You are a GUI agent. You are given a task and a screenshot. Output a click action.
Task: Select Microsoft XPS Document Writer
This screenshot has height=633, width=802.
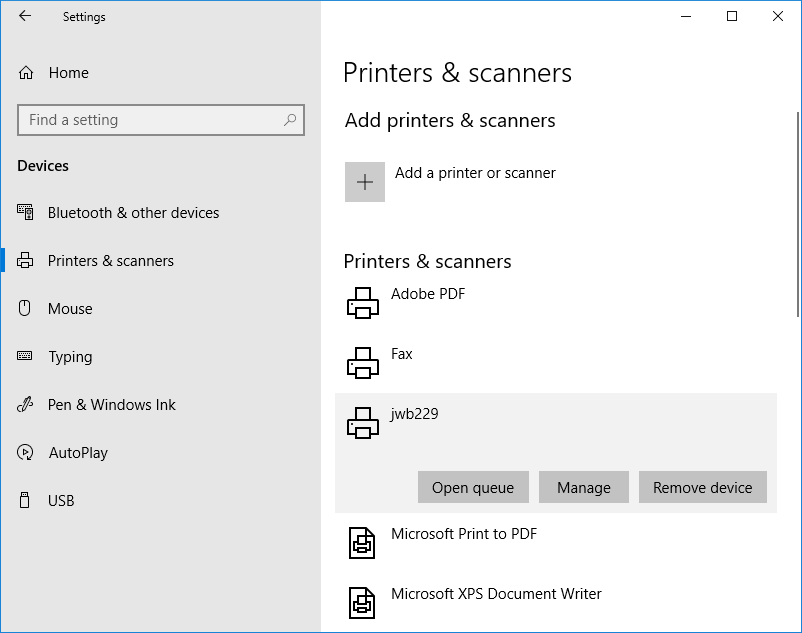click(x=496, y=594)
